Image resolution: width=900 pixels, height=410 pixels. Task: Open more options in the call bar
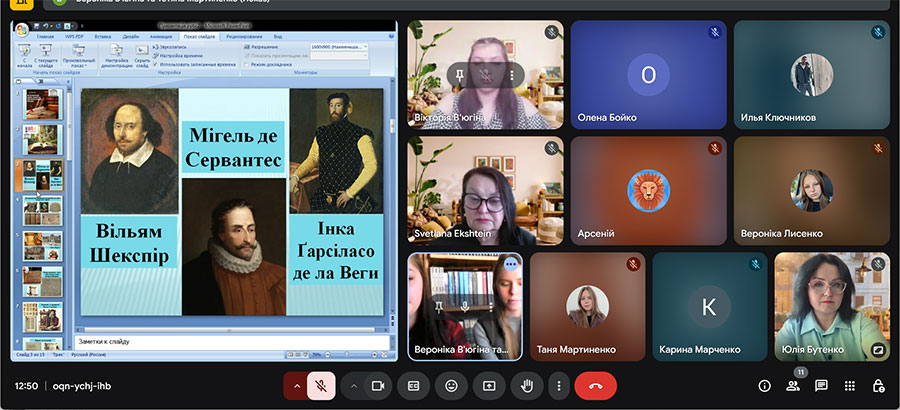point(558,386)
